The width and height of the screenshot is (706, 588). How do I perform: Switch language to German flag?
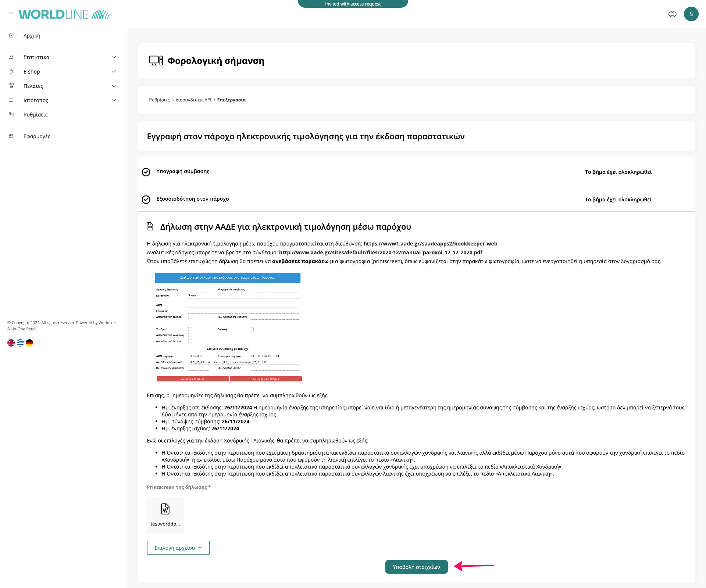pyautogui.click(x=29, y=343)
